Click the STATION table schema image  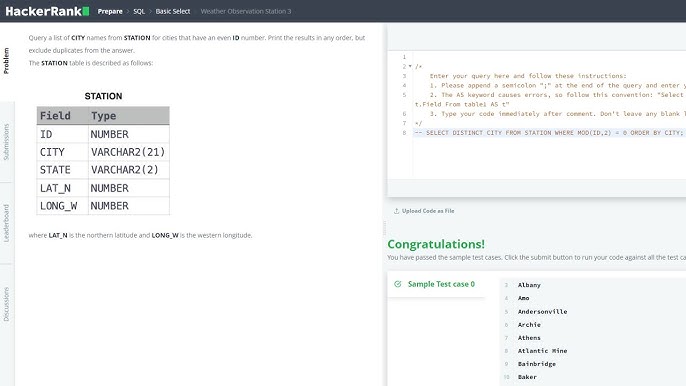tap(103, 153)
